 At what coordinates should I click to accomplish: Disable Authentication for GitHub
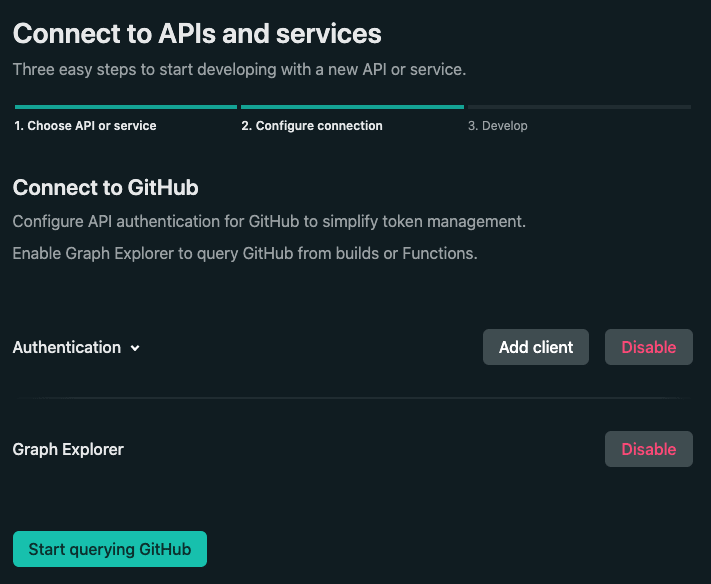click(x=648, y=347)
